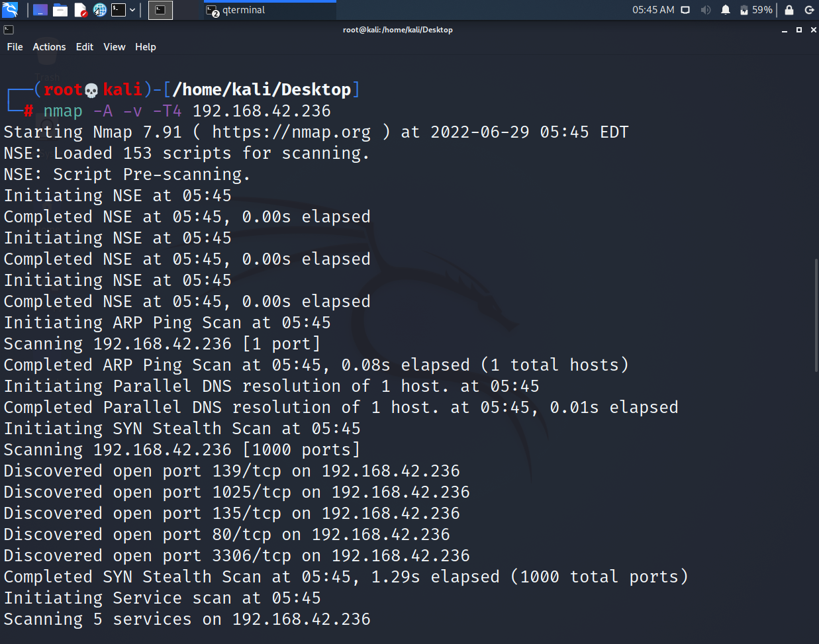Click "Initiating SYN Stealth Scan at 05:45" line

(182, 429)
